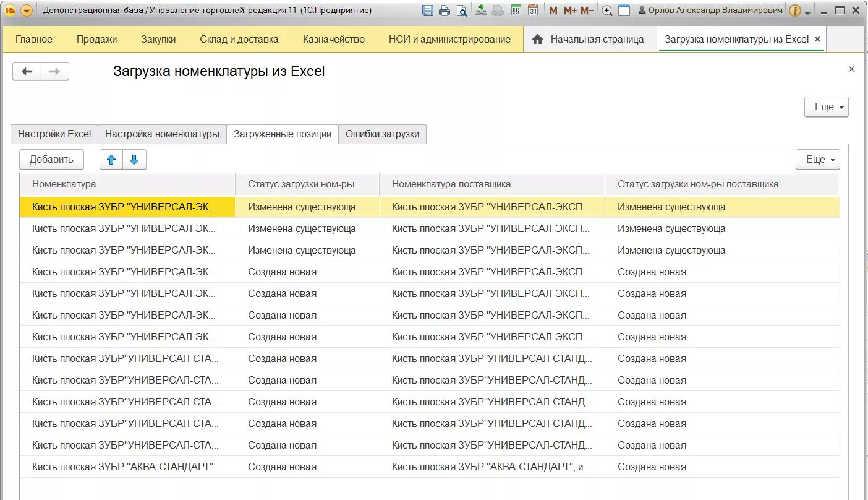This screenshot has height=500, width=868.
Task: Expand the small arrow next to info icon
Action: [807, 12]
